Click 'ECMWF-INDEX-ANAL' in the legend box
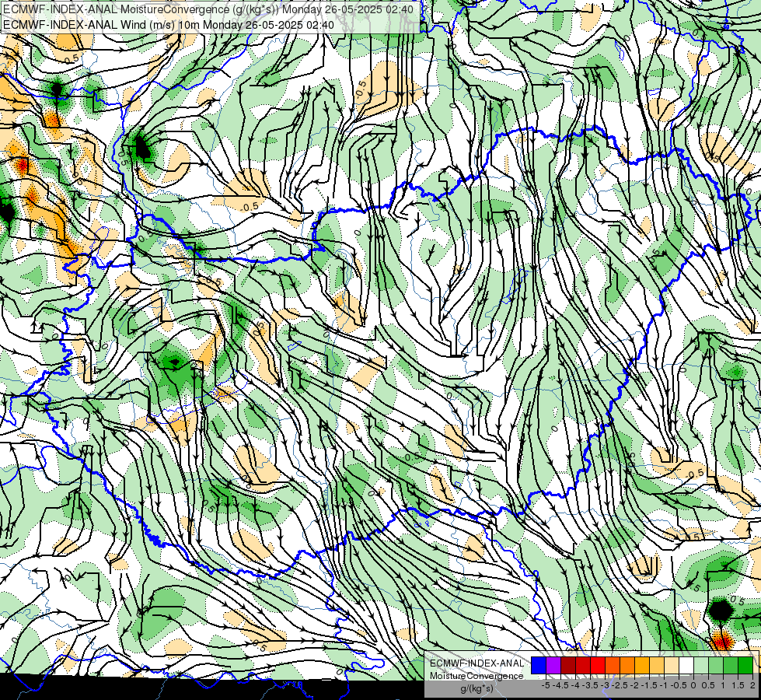Screen dimensions: 761x700 coord(476,663)
